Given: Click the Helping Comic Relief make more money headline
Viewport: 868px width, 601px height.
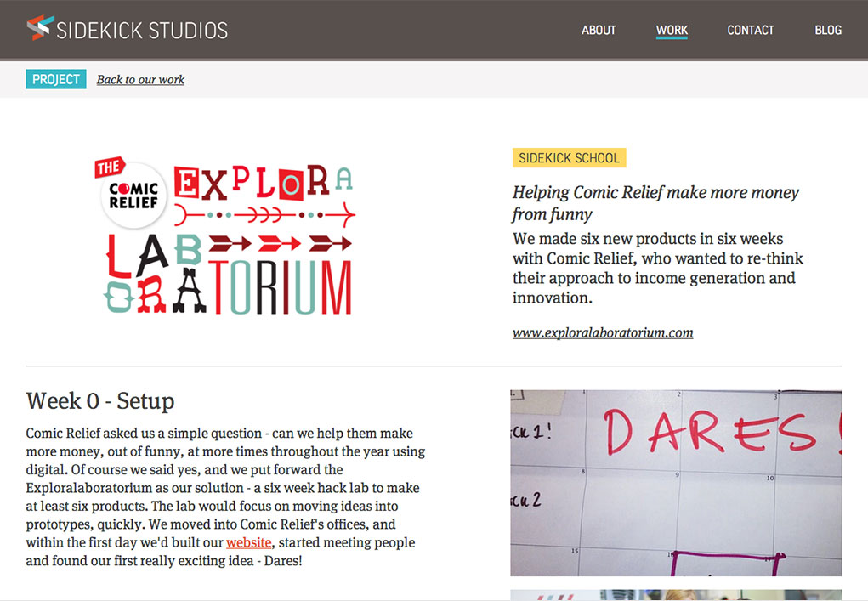Looking at the screenshot, I should pyautogui.click(x=655, y=203).
